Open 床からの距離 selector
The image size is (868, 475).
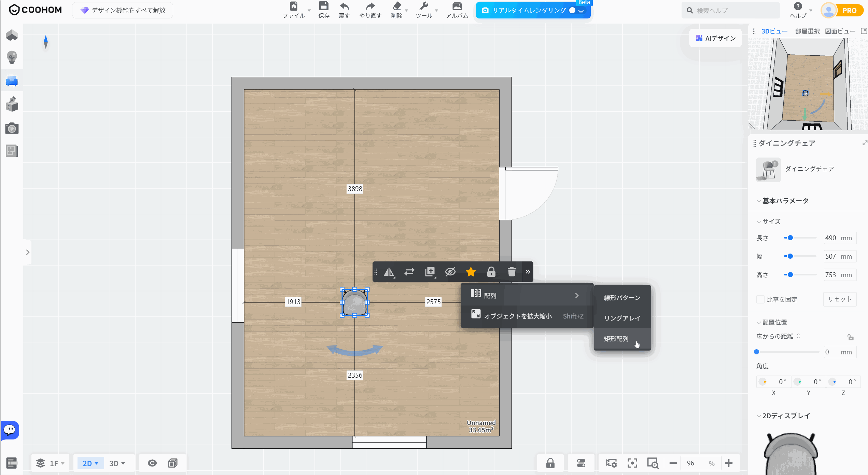pyautogui.click(x=778, y=337)
